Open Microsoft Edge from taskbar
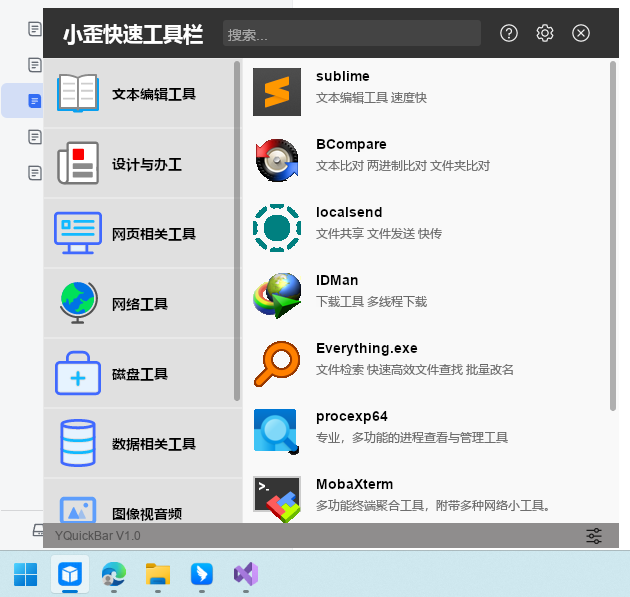630x597 pixels. (x=114, y=574)
